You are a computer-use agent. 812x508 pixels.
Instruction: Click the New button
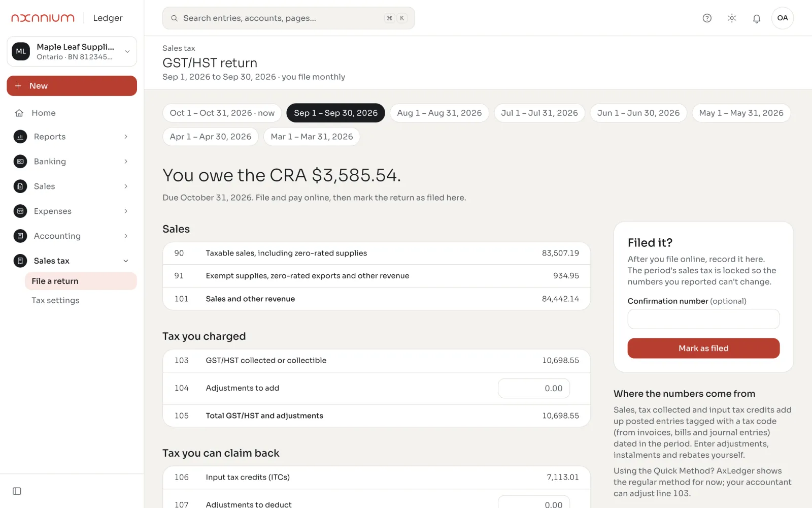[72, 86]
